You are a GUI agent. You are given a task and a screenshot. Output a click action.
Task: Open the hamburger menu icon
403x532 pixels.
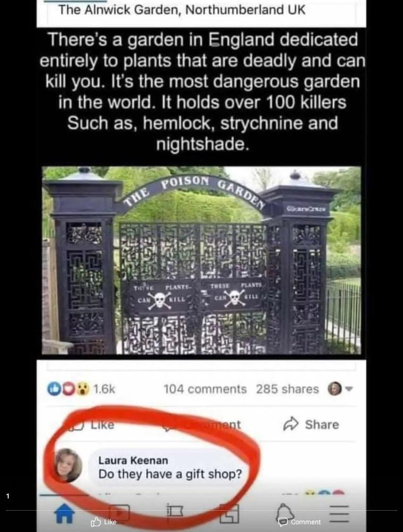(339, 514)
